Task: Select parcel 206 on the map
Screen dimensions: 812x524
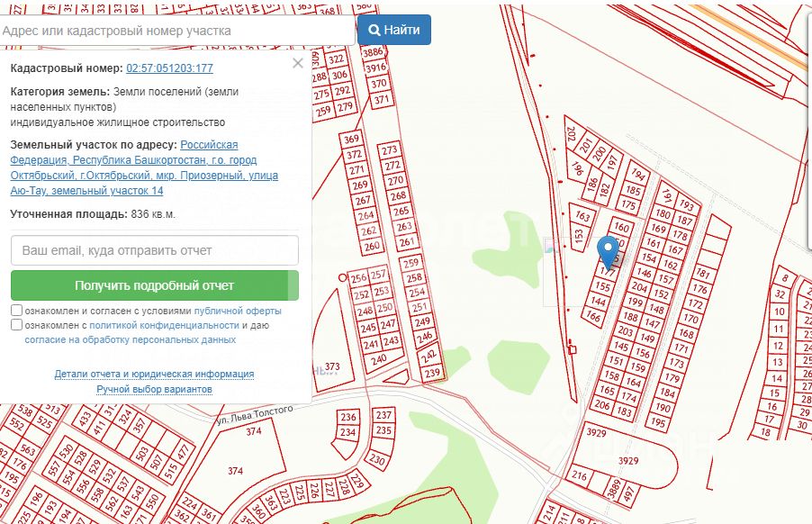Action: click(602, 404)
